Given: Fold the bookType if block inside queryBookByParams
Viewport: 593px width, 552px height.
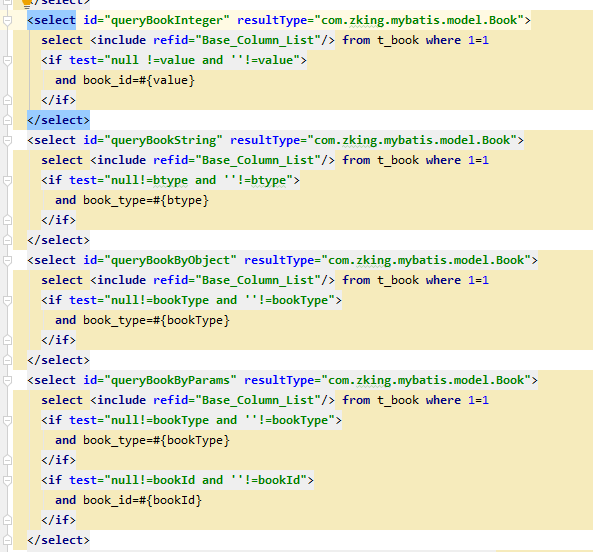Looking at the screenshot, I should [7, 420].
